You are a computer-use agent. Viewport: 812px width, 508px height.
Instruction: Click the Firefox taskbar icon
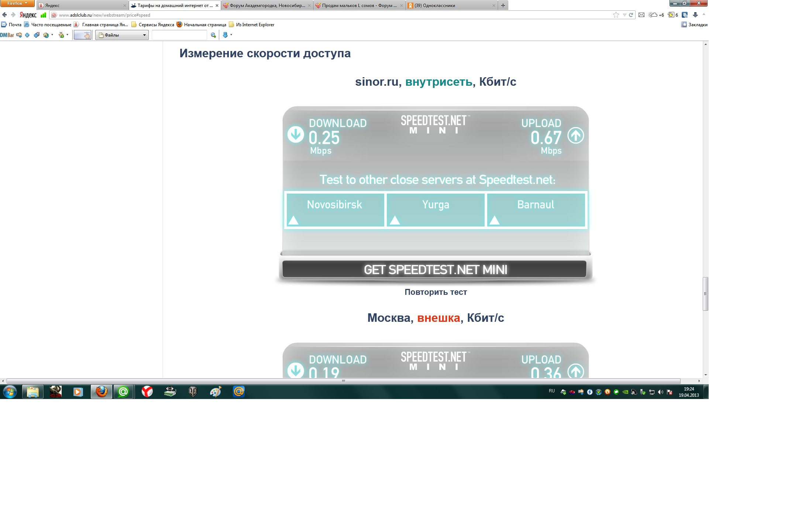coord(101,392)
